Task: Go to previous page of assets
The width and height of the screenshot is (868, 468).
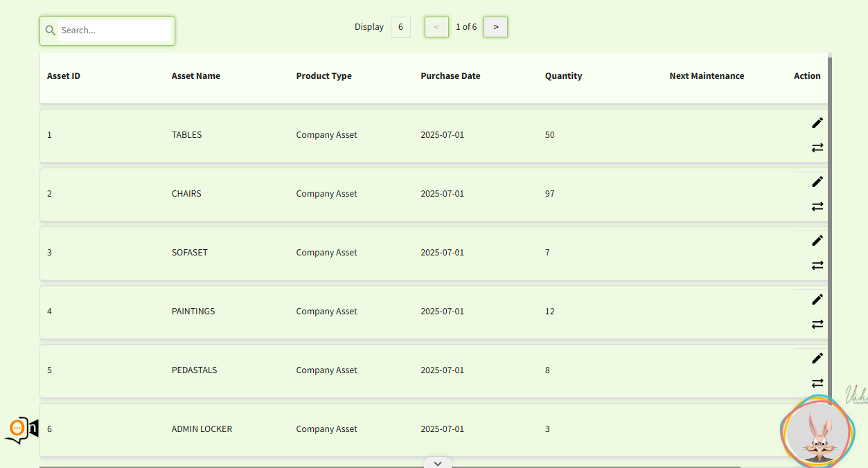Action: [436, 27]
